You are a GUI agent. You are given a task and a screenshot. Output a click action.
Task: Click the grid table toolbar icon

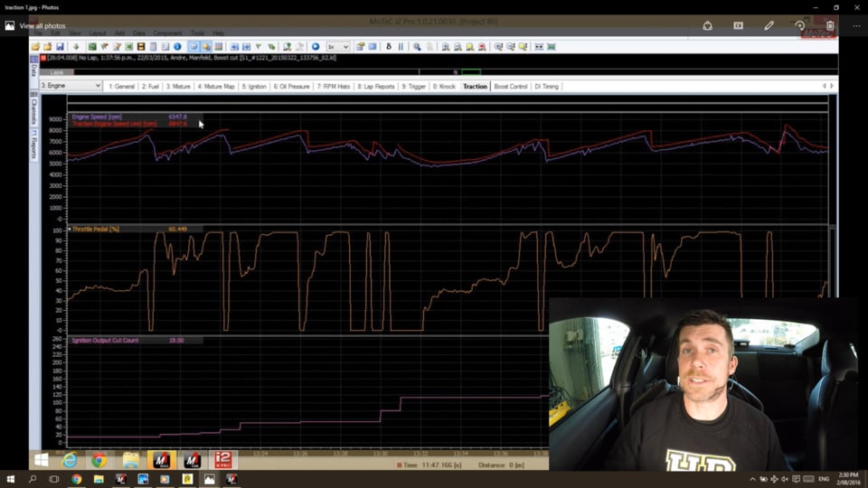coord(219,46)
